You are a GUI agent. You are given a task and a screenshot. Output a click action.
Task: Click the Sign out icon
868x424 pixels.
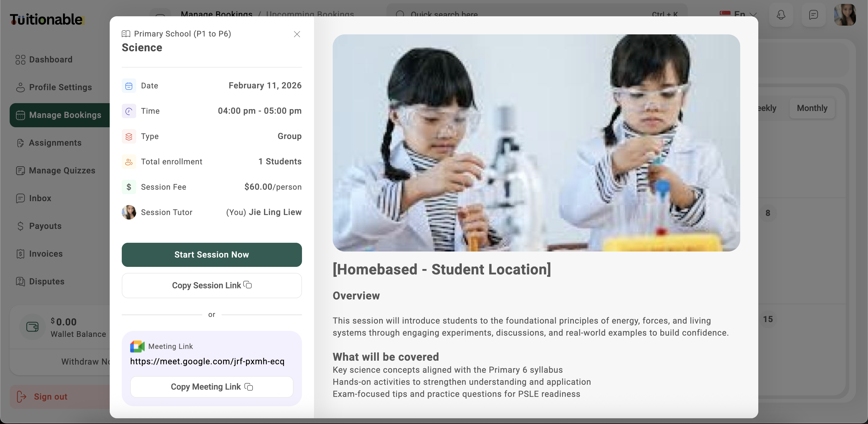[x=21, y=396]
